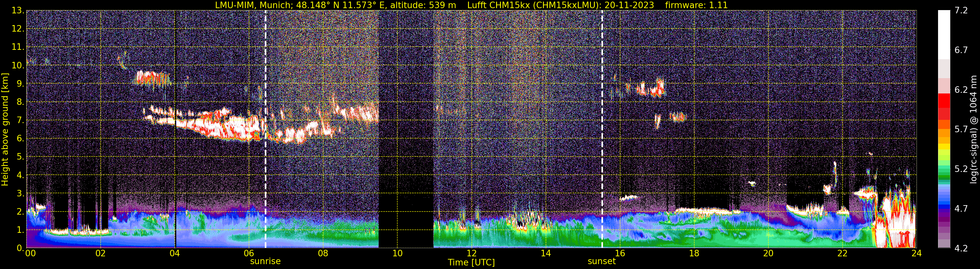The height and width of the screenshot is (269, 980).
Task: Click the height tick label '13.'
Action: tap(18, 11)
